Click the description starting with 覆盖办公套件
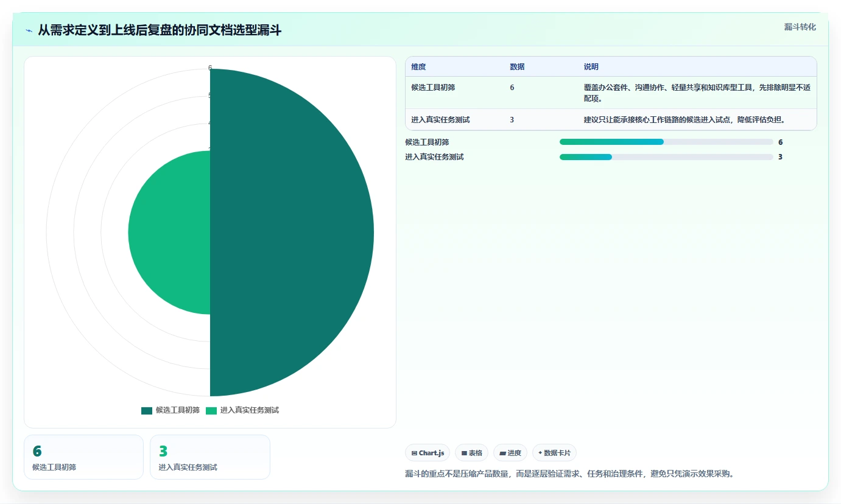This screenshot has width=841, height=504. point(697,93)
